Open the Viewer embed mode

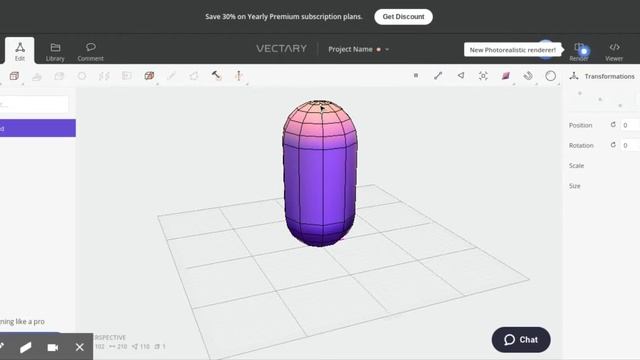614,52
